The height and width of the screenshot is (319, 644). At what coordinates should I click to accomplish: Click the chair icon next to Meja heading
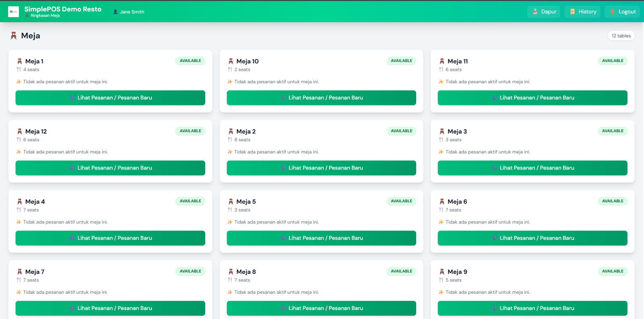[x=14, y=36]
